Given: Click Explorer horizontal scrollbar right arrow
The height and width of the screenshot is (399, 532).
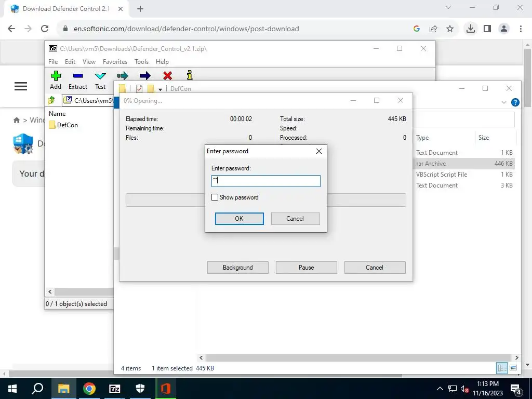Looking at the screenshot, I should (x=517, y=357).
